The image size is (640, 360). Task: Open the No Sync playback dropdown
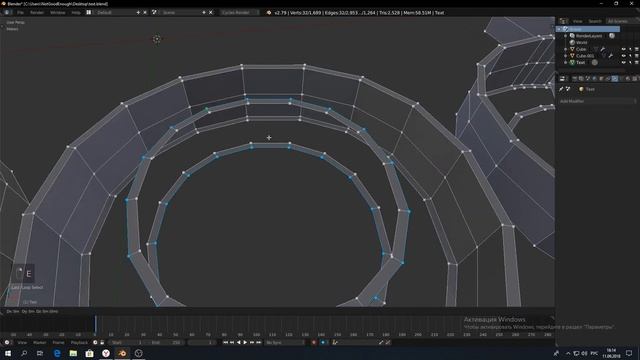[x=284, y=342]
